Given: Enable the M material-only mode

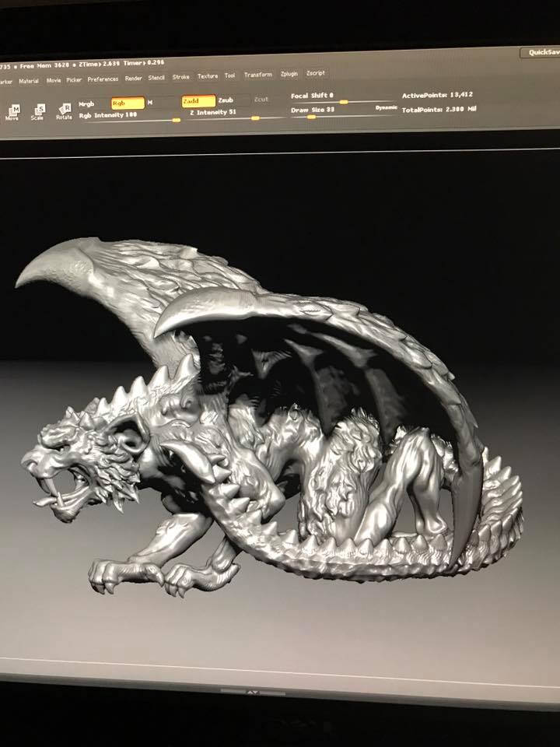Looking at the screenshot, I should coord(151,102).
